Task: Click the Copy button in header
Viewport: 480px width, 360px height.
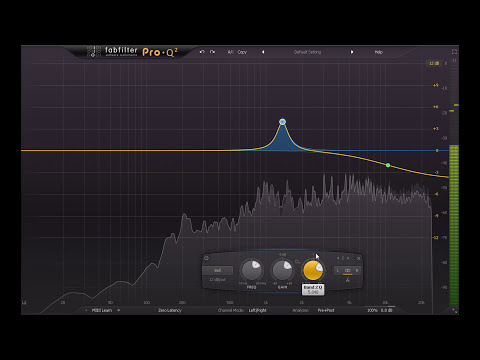Action: pyautogui.click(x=242, y=52)
